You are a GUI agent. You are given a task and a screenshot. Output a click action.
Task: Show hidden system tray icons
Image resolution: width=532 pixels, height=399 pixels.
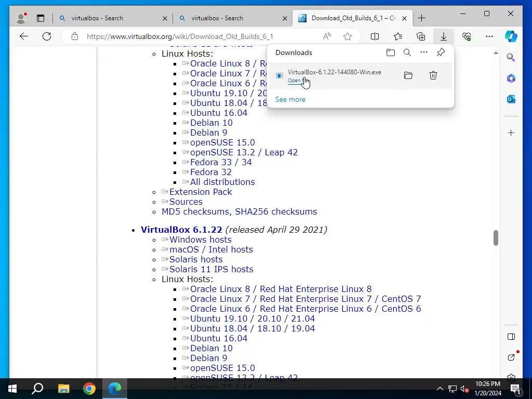[440, 389]
